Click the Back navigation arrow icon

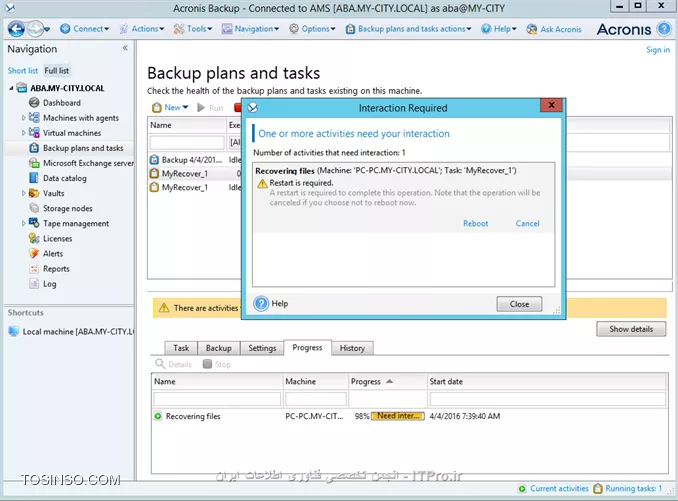[x=16, y=29]
